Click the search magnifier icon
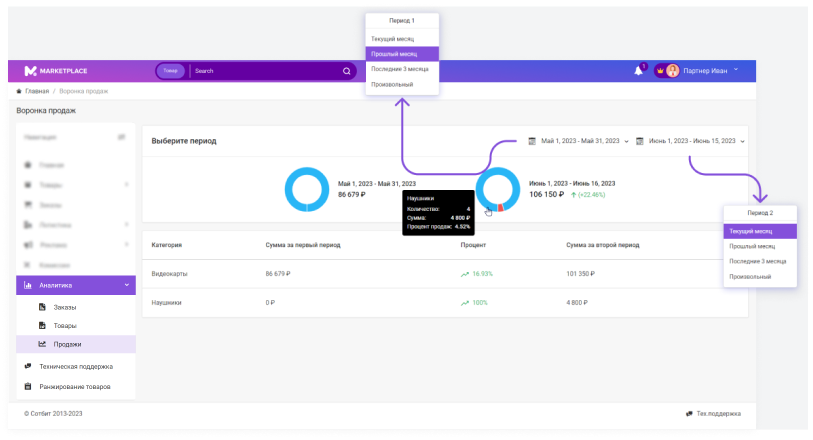The height and width of the screenshot is (440, 813). point(347,71)
